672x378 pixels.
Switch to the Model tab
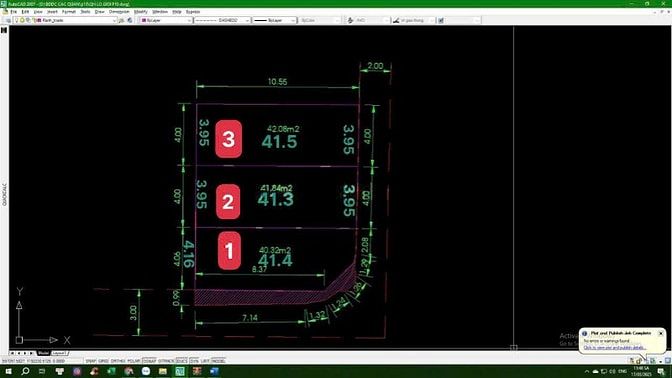pos(43,353)
